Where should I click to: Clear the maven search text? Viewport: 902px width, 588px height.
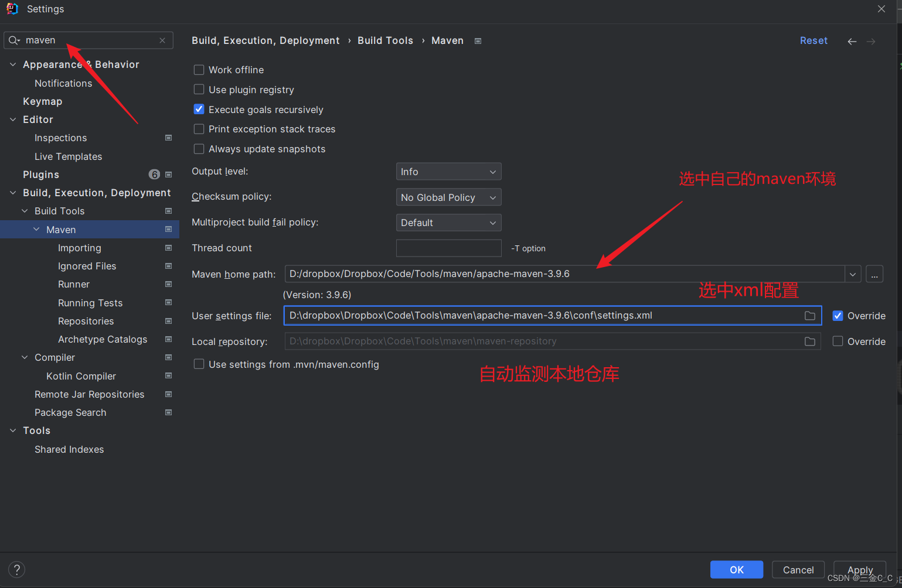click(162, 40)
